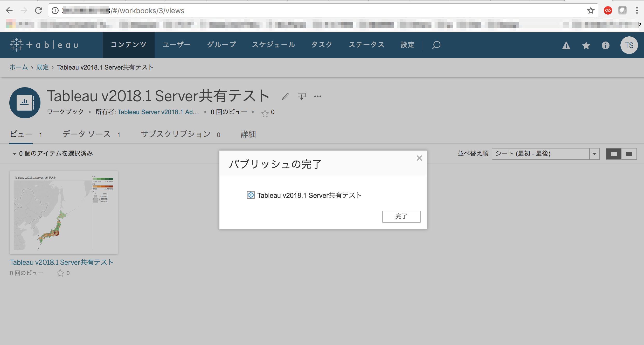The height and width of the screenshot is (345, 644).
Task: Follow the Tableau Server v2018.1 Ad... owner link
Action: click(x=158, y=112)
